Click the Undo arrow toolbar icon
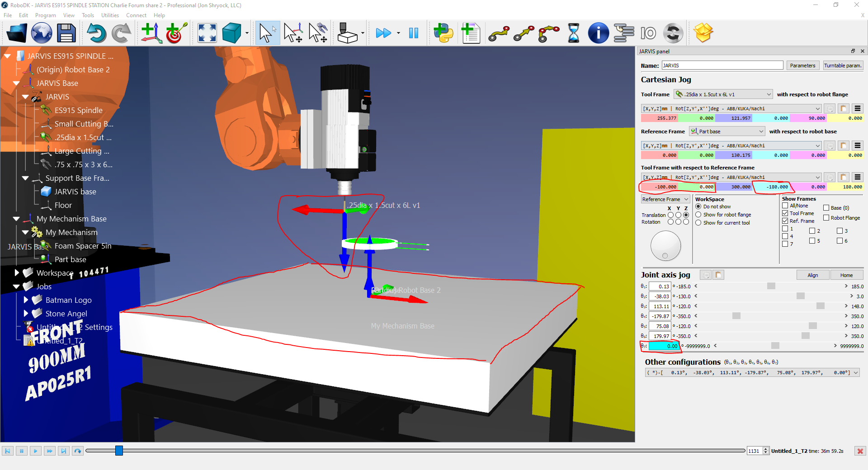868x470 pixels. tap(96, 33)
